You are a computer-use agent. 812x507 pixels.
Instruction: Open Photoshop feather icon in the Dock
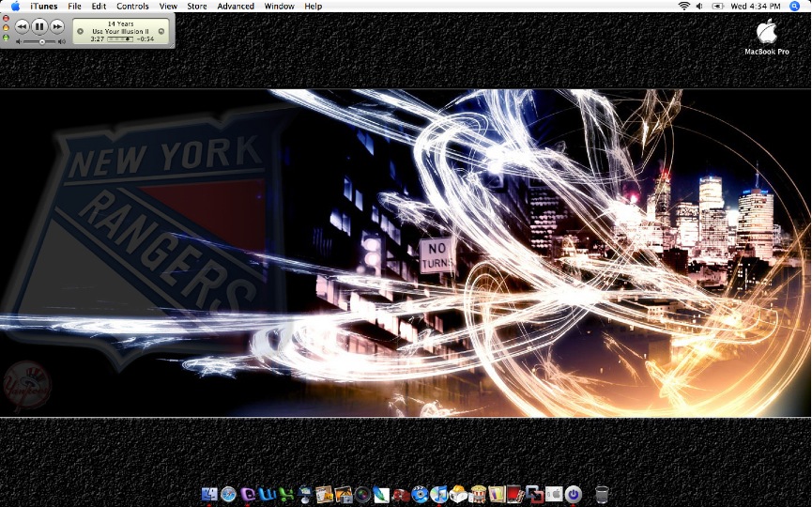[382, 494]
